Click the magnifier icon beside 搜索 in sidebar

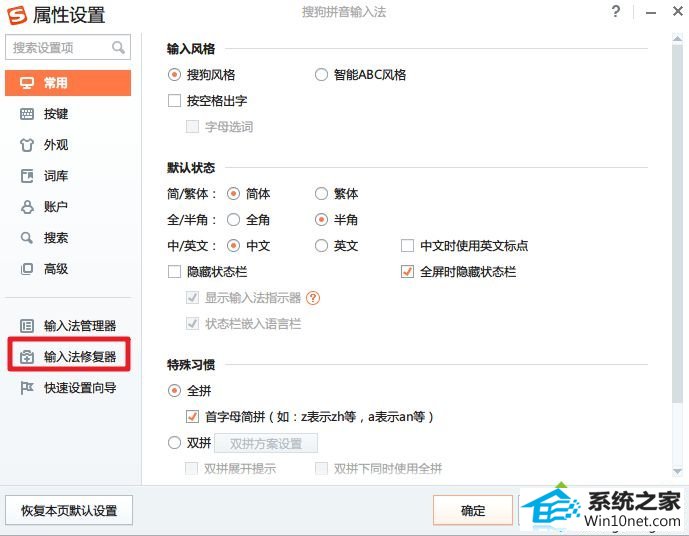pyautogui.click(x=27, y=238)
